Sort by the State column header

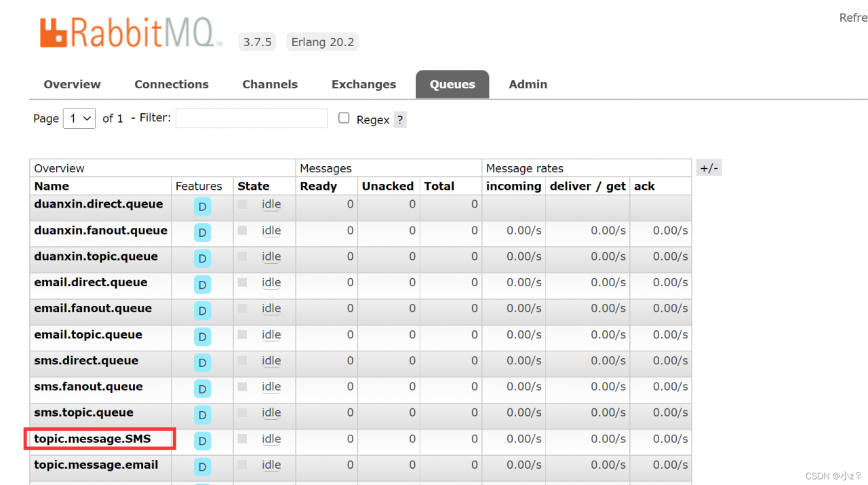tap(254, 186)
